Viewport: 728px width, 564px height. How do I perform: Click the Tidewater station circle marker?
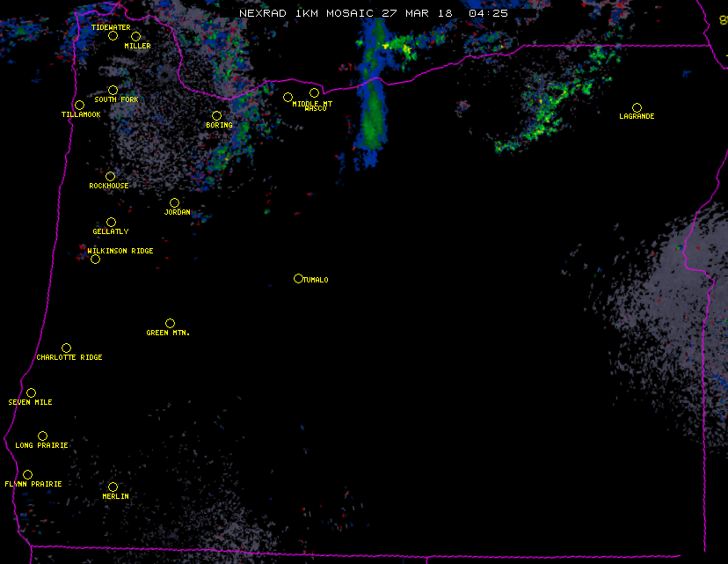click(113, 36)
